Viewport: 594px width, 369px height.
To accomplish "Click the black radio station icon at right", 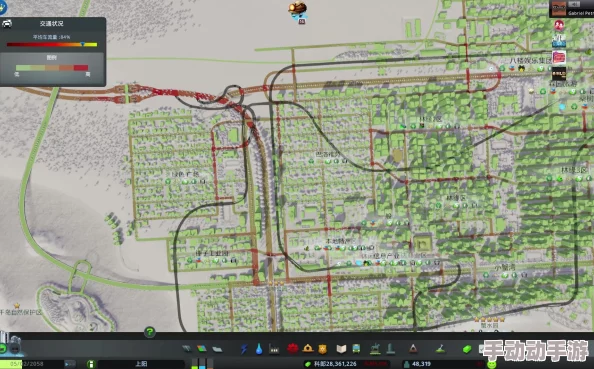I will click(x=559, y=73).
